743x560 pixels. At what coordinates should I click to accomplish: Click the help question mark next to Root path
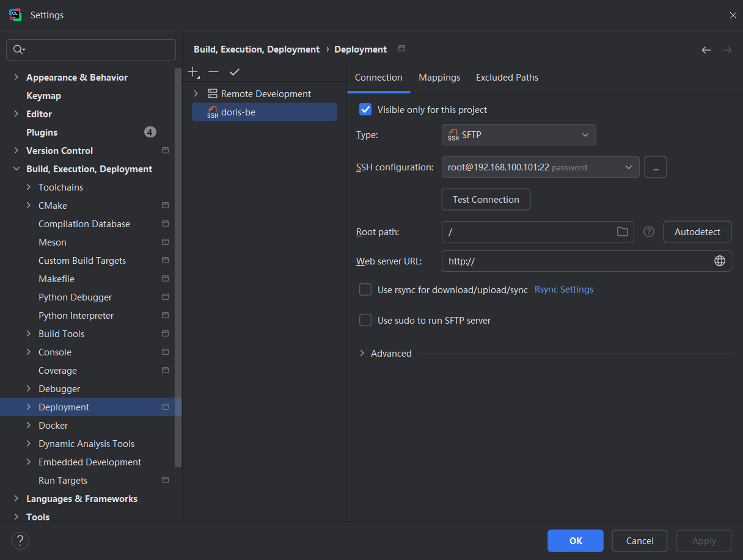tap(649, 231)
